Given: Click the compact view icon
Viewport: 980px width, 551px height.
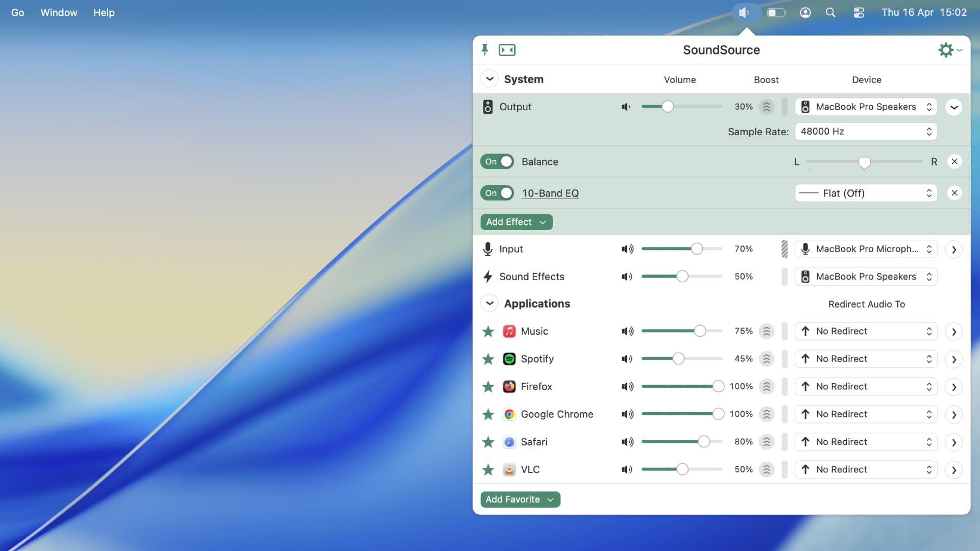Looking at the screenshot, I should (x=507, y=49).
